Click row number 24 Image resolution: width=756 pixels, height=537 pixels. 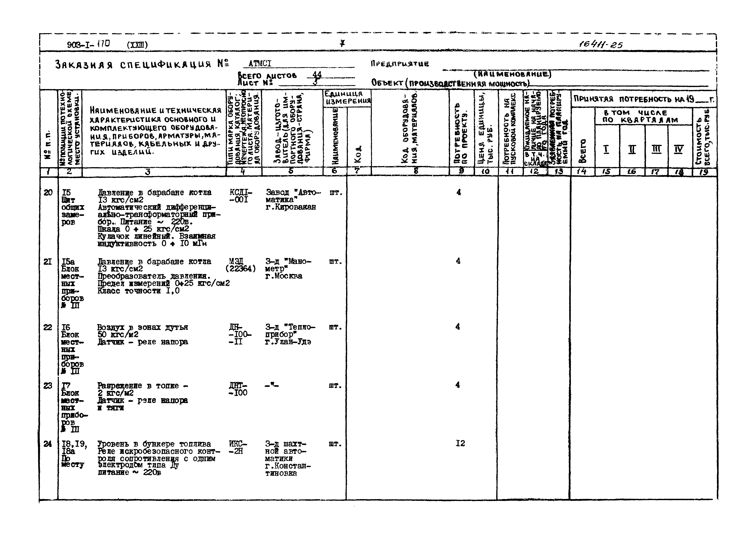point(48,444)
